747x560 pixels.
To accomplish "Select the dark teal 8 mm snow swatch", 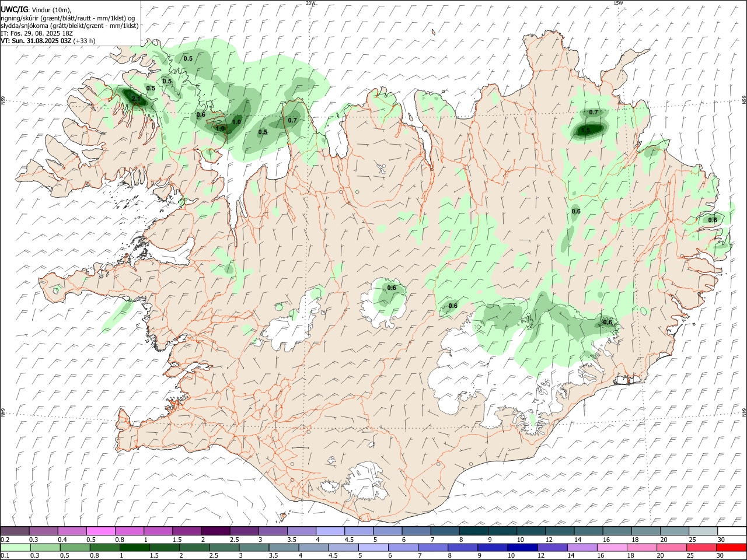I will point(473,531).
